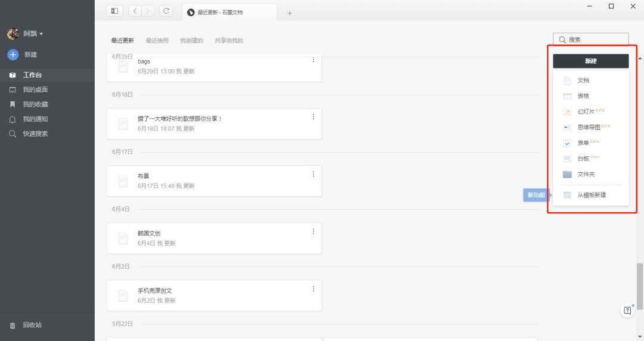Switch to the 共享给我的 tab
Image resolution: width=644 pixels, height=341 pixels.
pos(229,41)
